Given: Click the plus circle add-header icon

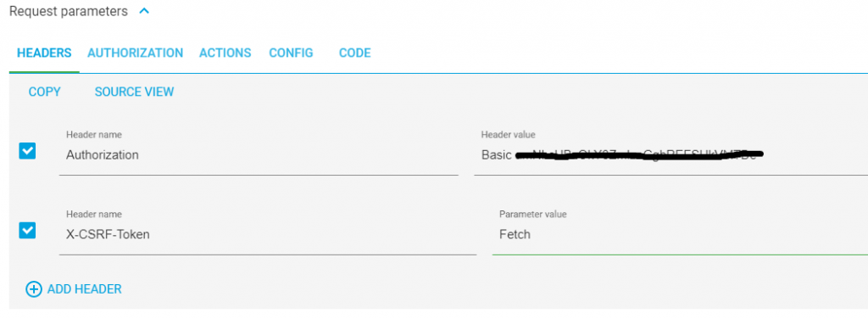Looking at the screenshot, I should click(x=34, y=289).
